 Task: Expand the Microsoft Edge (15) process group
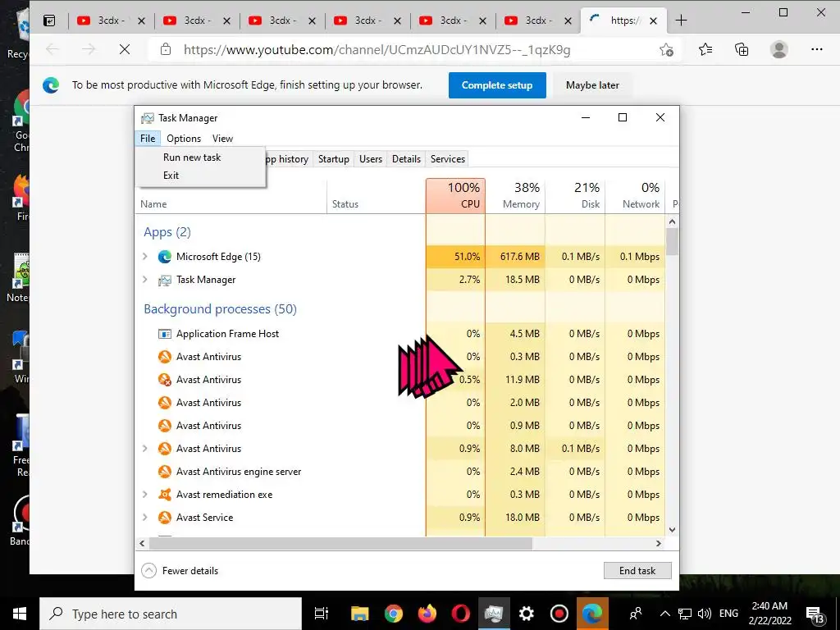click(x=144, y=257)
